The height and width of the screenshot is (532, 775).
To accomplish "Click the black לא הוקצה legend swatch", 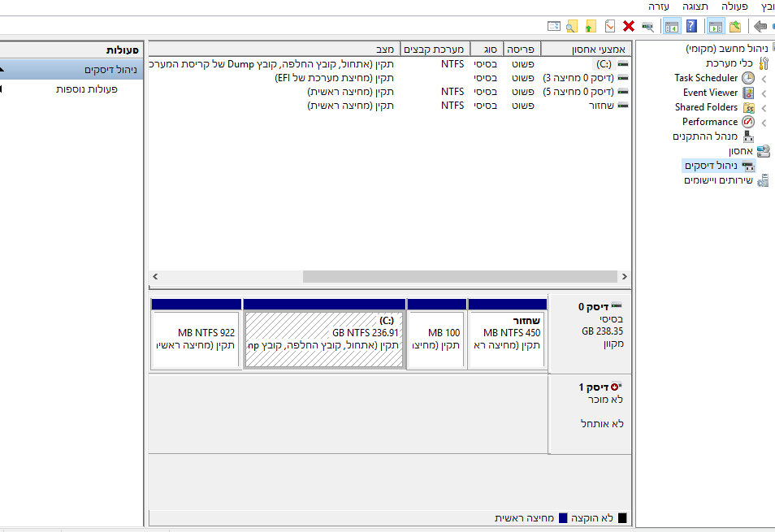I will [x=622, y=517].
